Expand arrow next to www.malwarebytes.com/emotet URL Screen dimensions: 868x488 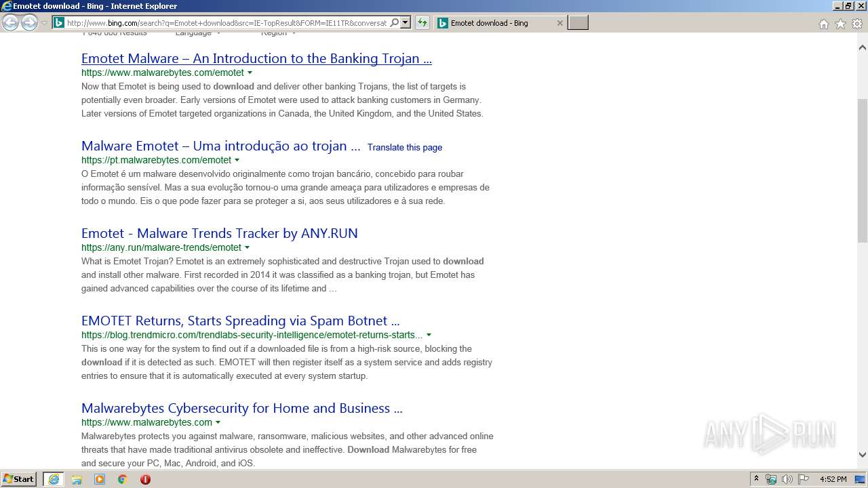click(250, 73)
